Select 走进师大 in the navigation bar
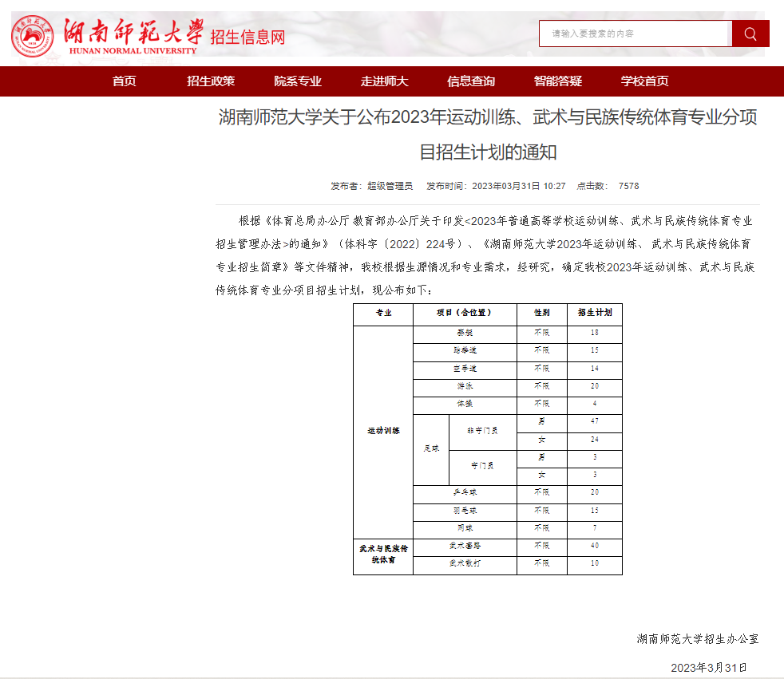The image size is (784, 679). coord(384,81)
